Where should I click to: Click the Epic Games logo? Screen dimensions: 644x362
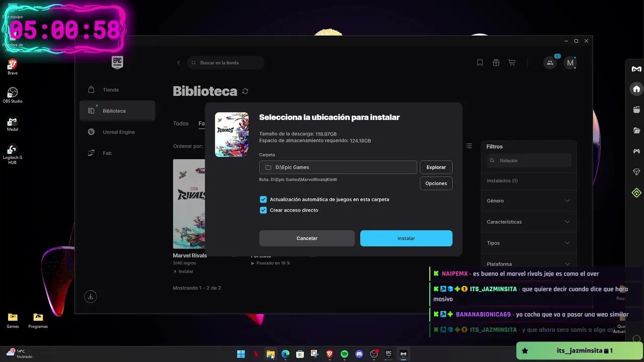(x=117, y=62)
